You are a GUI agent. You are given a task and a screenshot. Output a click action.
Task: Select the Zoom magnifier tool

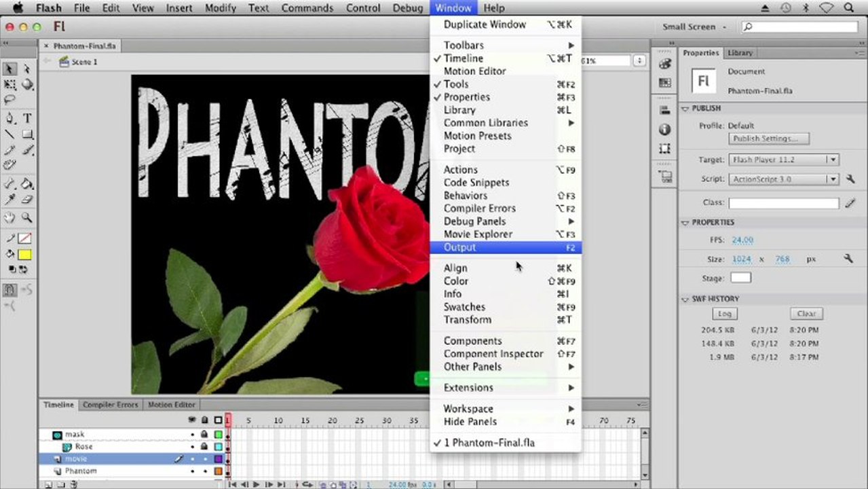pos(27,218)
